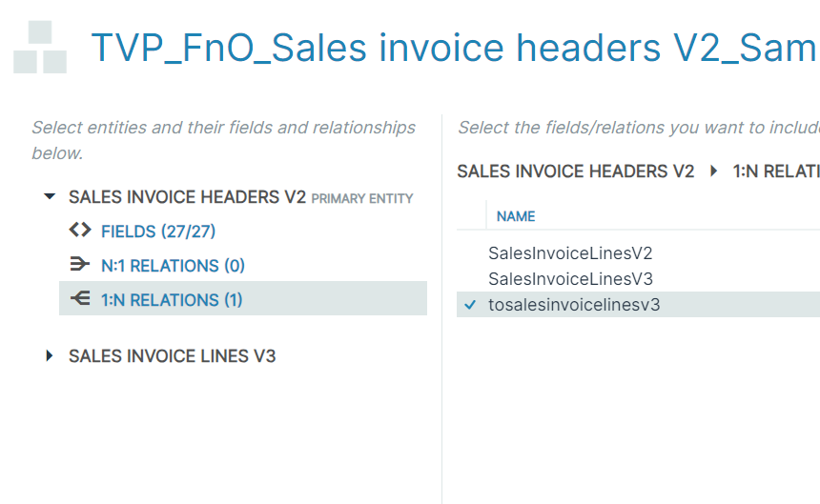Open Fields (27/27) list
This screenshot has width=820, height=504.
click(x=158, y=232)
